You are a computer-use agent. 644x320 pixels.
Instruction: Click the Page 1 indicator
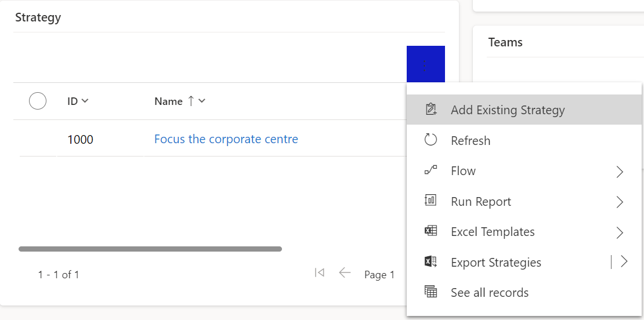[x=379, y=275]
